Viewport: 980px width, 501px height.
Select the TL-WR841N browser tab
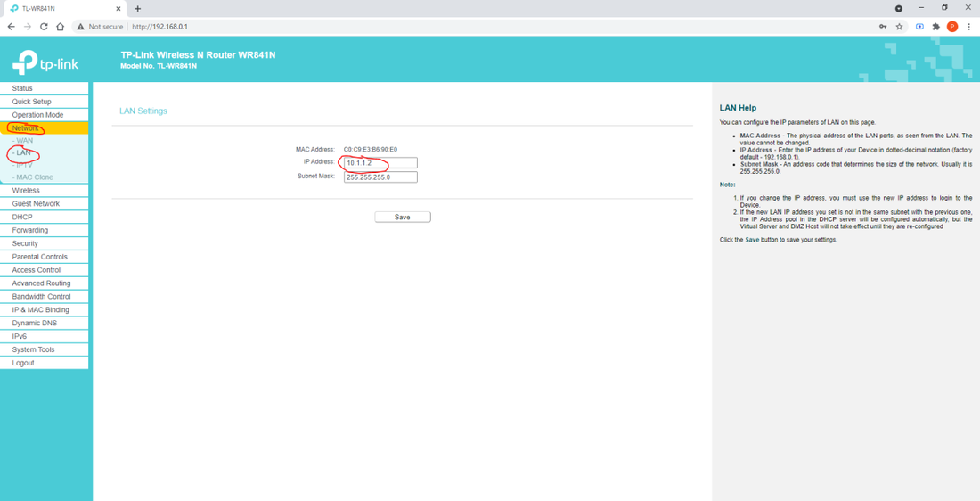(x=63, y=9)
